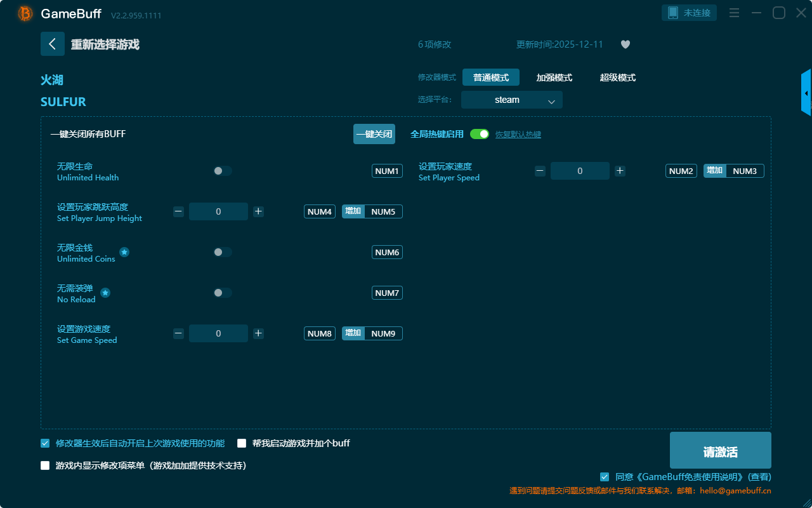This screenshot has width=812, height=508.
Task: Decrease Set Game Speed with minus button
Action: coord(178,333)
